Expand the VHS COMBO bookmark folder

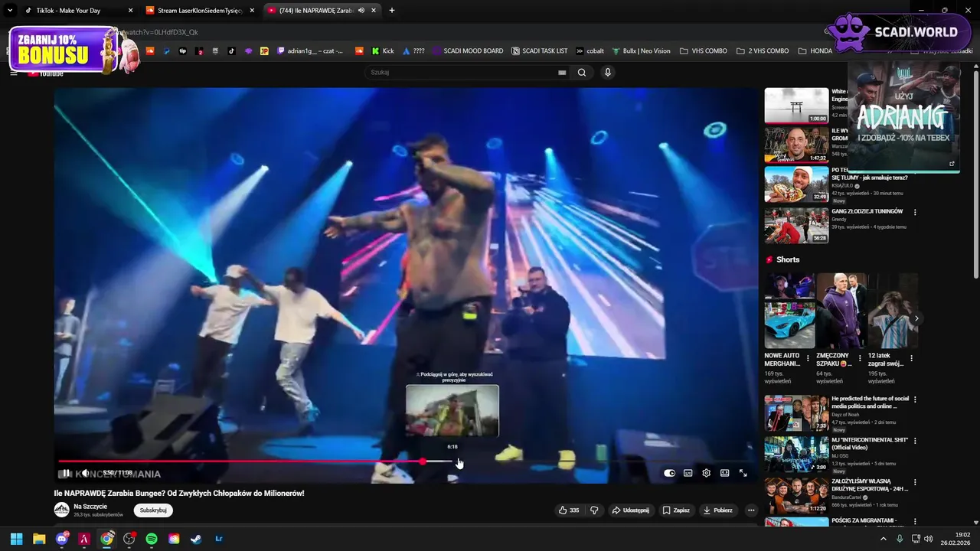tap(703, 51)
